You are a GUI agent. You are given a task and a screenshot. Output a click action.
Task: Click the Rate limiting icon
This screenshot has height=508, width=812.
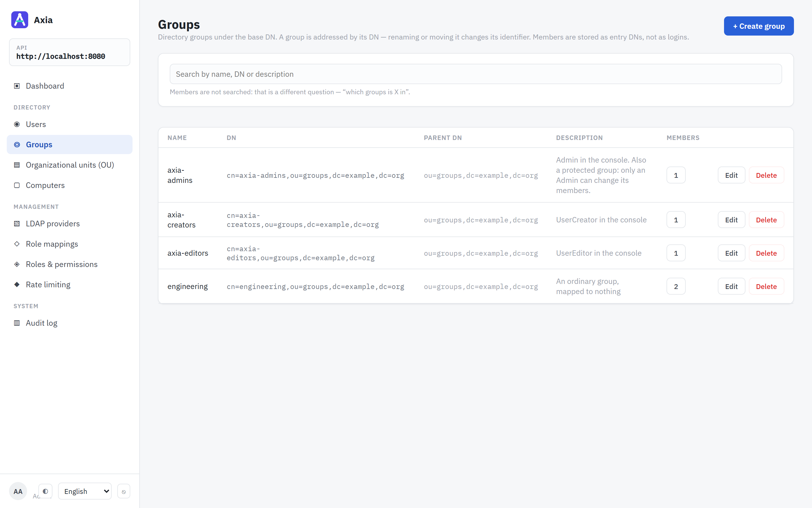pyautogui.click(x=17, y=284)
